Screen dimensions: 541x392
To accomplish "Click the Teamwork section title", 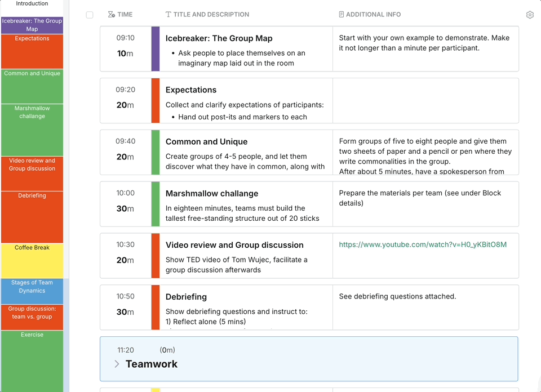I will point(151,364).
